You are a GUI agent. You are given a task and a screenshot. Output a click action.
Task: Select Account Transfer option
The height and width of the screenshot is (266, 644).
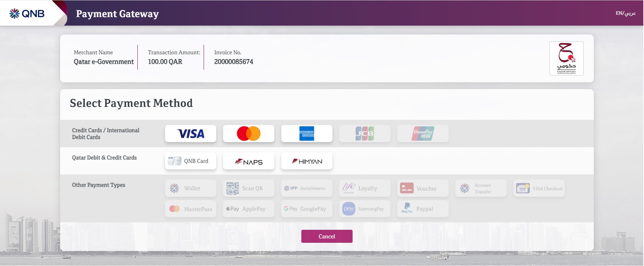coord(481,188)
